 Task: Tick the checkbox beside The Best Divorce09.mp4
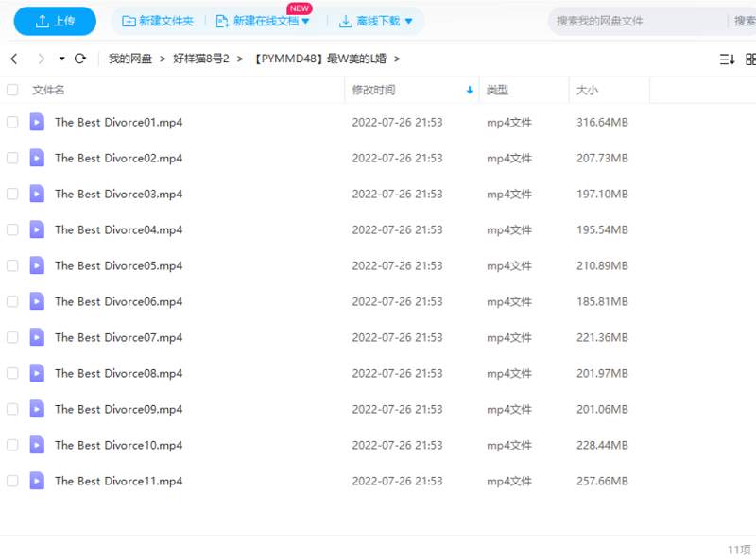tap(12, 409)
